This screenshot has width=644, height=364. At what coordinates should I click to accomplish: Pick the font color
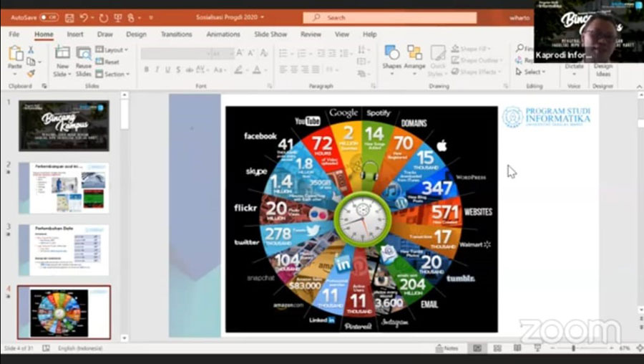tap(257, 70)
